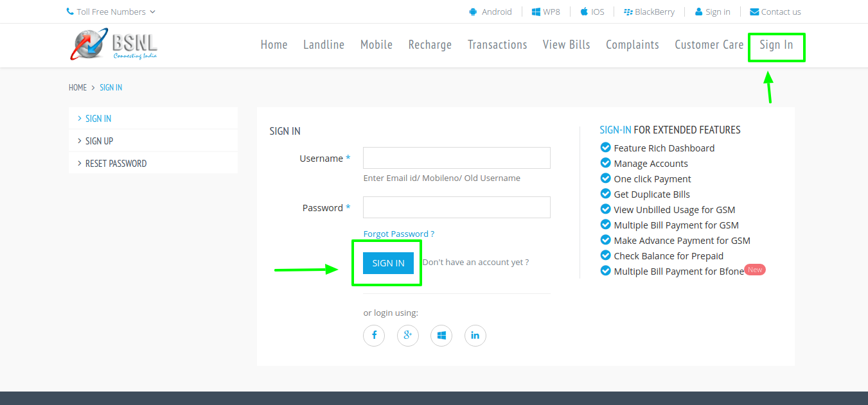Image resolution: width=868 pixels, height=405 pixels.
Task: Open the Home menu
Action: point(274,44)
